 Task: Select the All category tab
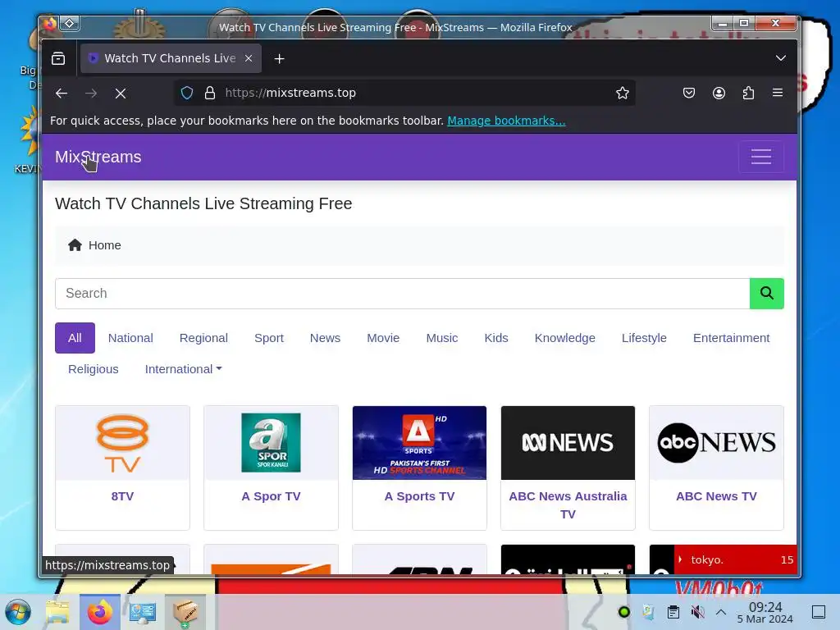tap(75, 338)
